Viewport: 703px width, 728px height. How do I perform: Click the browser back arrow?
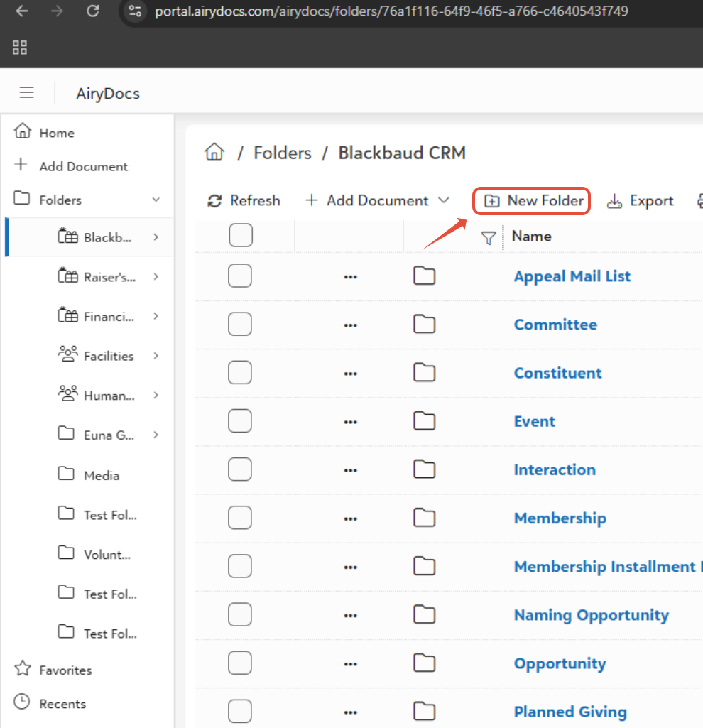(22, 11)
